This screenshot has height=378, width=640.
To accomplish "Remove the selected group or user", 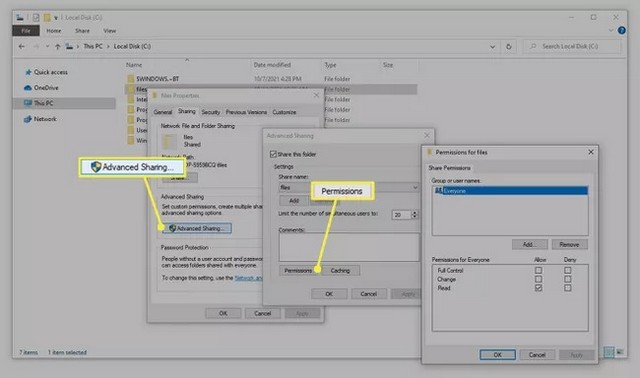I will click(x=569, y=245).
